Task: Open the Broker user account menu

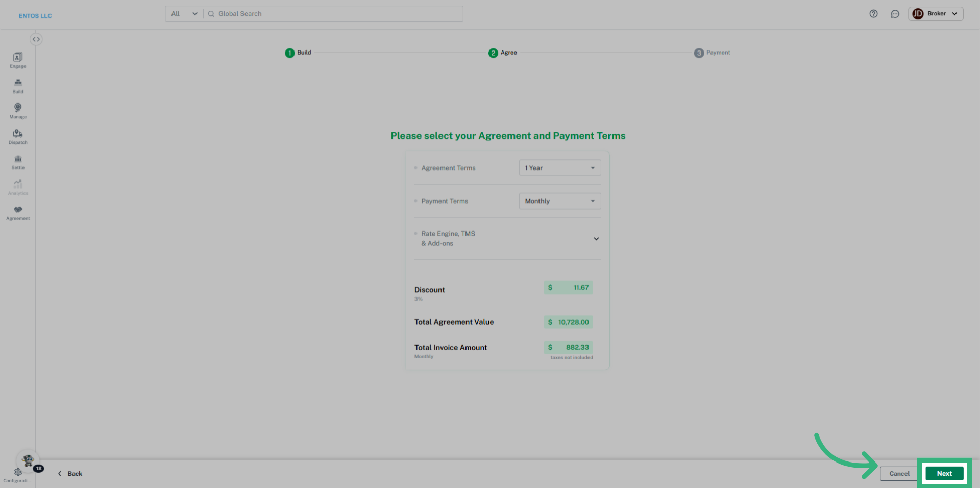Action: tap(935, 14)
